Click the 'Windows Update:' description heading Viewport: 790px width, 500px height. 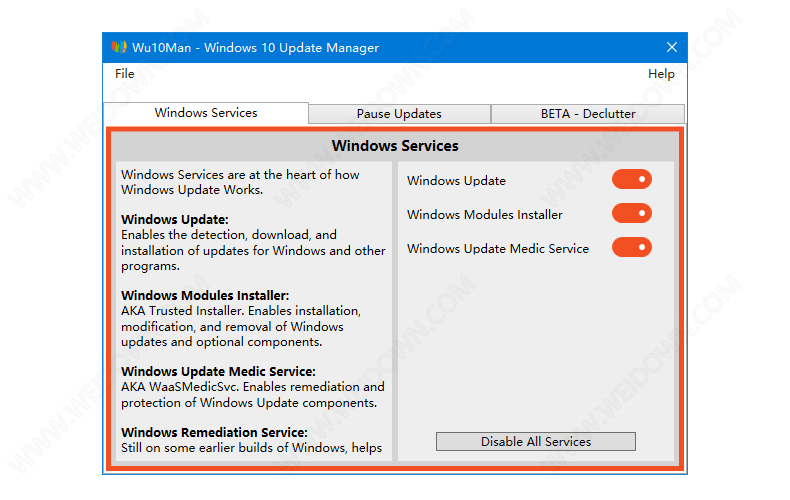[x=175, y=220]
